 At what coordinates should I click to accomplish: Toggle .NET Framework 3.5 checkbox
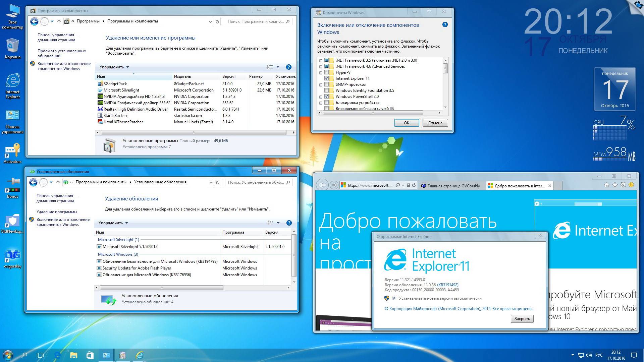click(x=326, y=60)
